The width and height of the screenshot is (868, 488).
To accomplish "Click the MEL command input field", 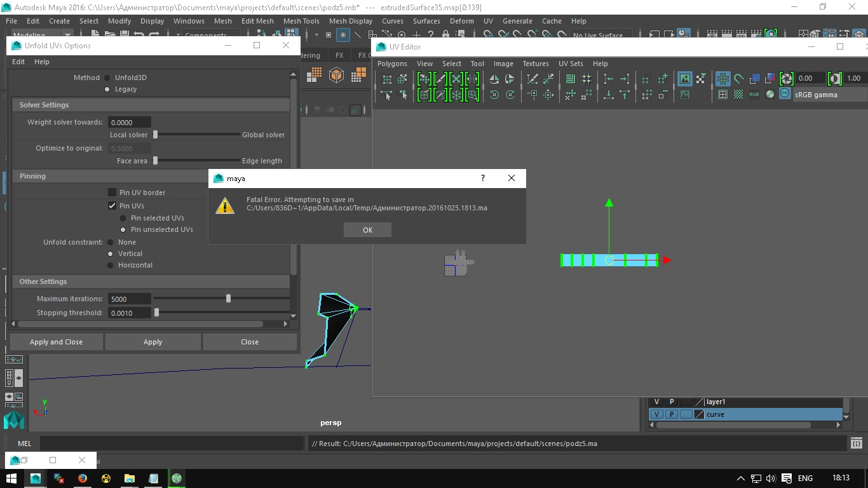I will pyautogui.click(x=172, y=444).
